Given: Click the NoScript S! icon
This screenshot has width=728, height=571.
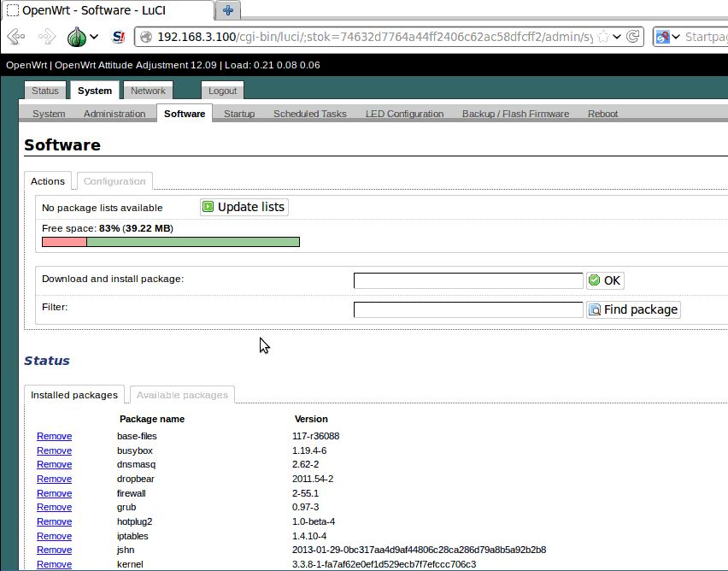Looking at the screenshot, I should click(118, 37).
